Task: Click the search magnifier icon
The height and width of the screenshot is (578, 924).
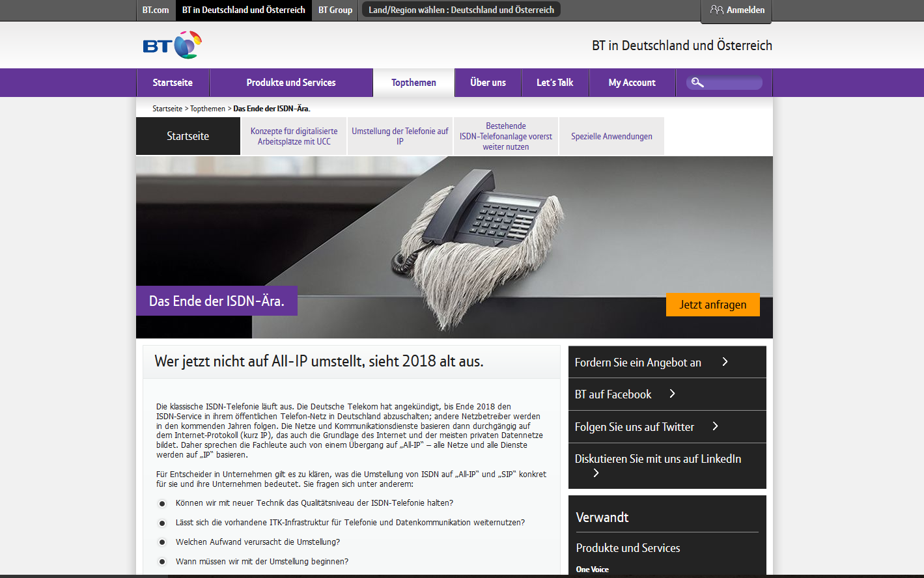Action: 697,83
